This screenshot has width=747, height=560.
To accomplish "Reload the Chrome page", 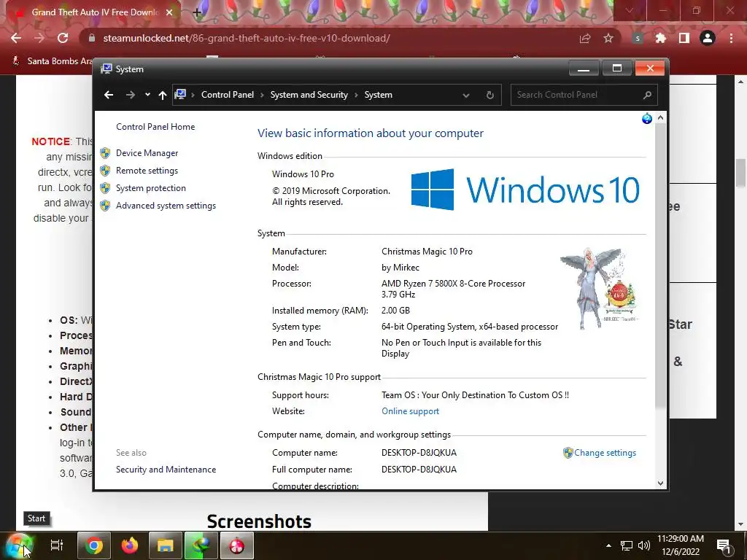I will point(63,38).
